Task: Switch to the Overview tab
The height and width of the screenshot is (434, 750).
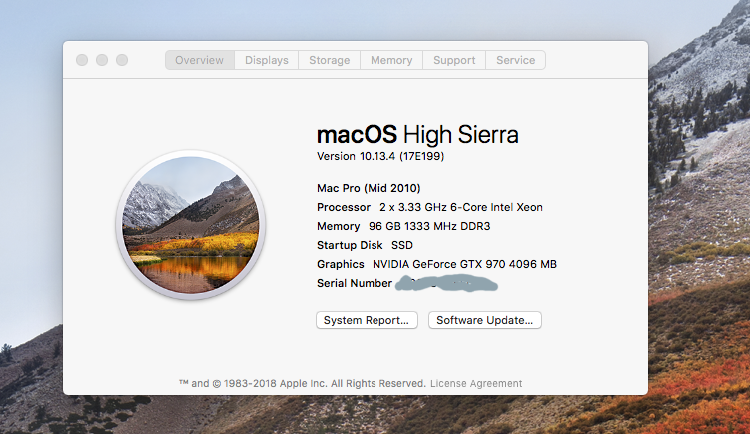Action: (199, 60)
